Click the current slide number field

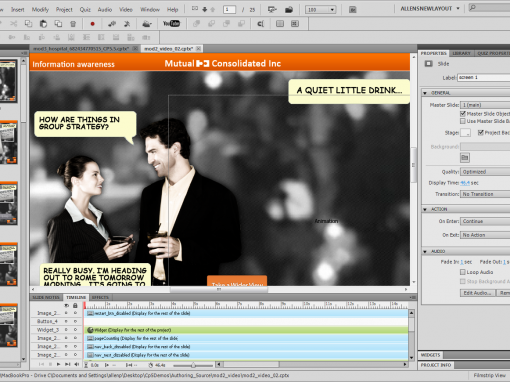229,9
